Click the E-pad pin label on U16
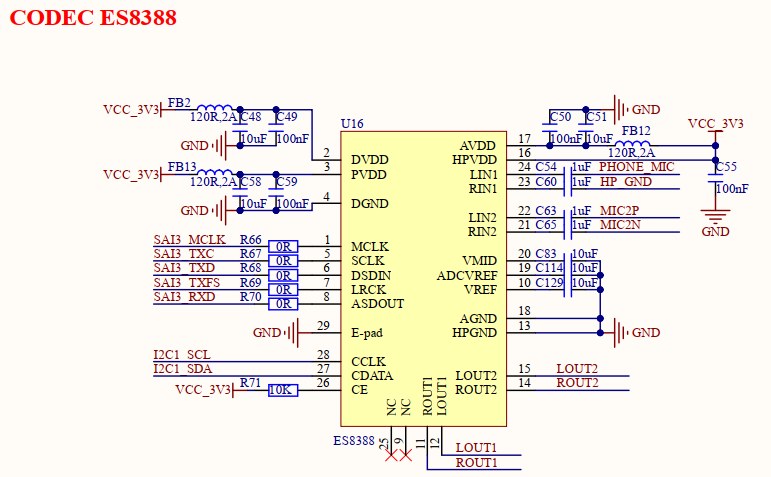Image resolution: width=771 pixels, height=477 pixels. pyautogui.click(x=367, y=332)
